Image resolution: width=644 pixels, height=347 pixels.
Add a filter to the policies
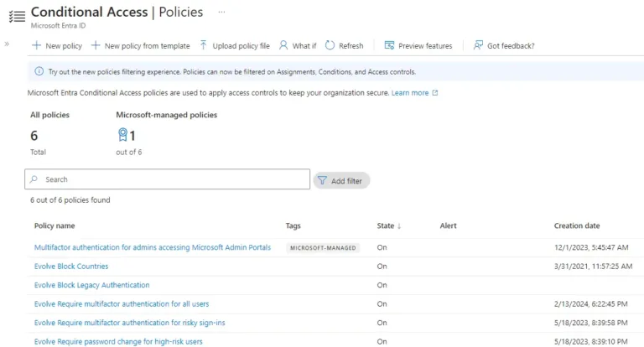click(x=341, y=181)
